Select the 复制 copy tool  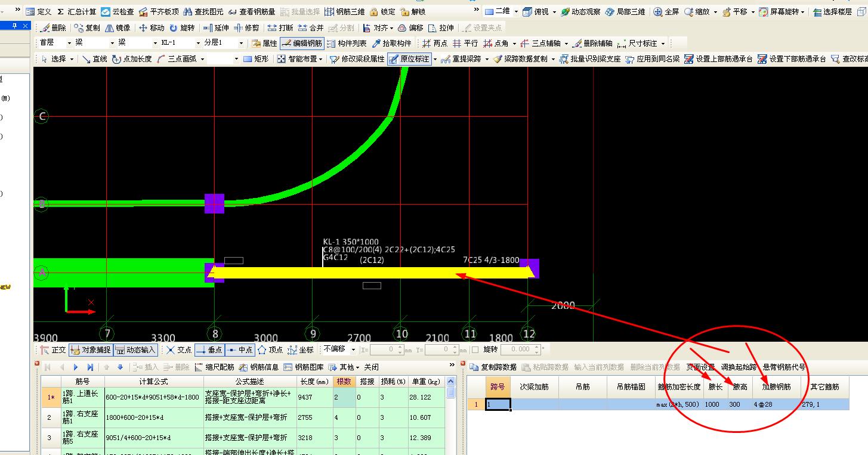(87, 27)
